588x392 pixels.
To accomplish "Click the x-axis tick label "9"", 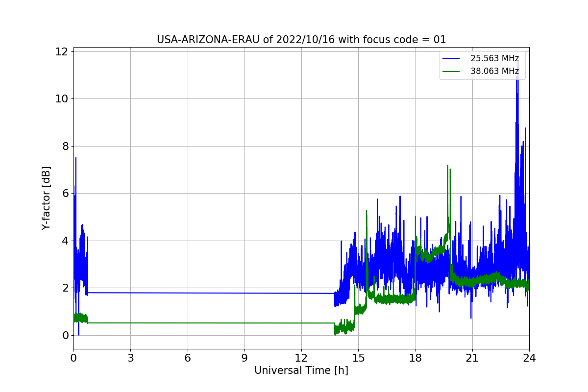I will (x=245, y=358).
